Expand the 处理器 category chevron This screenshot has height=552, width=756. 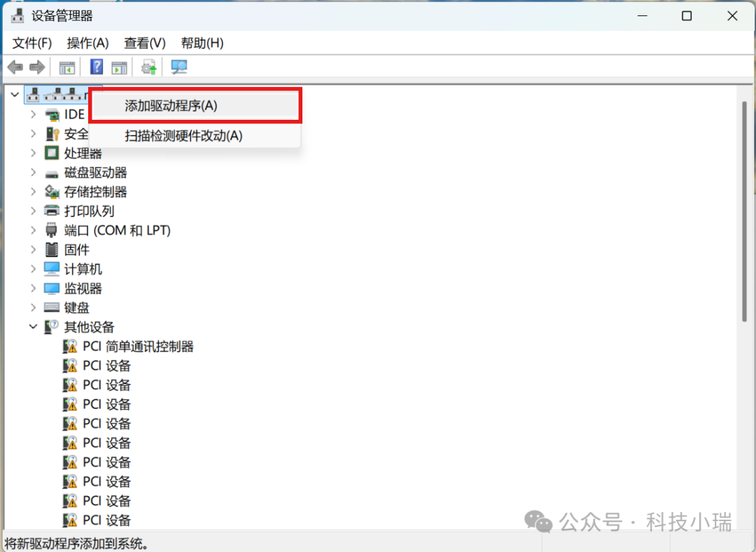34,153
